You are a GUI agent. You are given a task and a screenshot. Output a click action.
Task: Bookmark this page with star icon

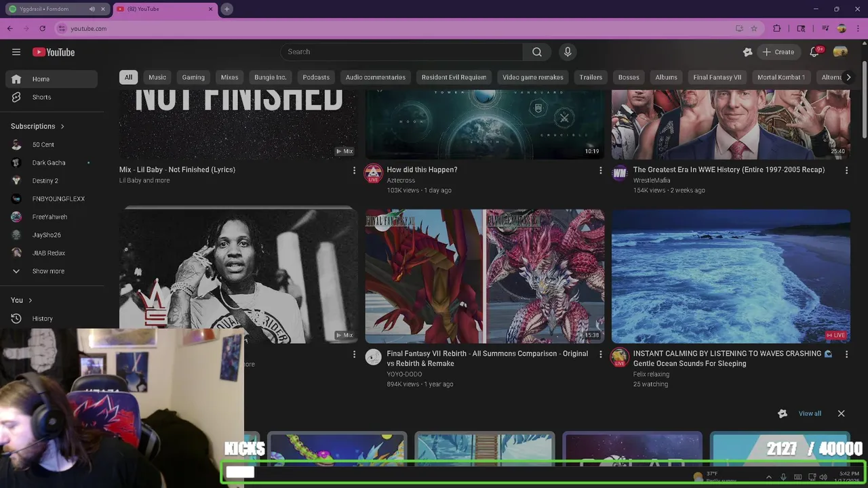tap(754, 28)
